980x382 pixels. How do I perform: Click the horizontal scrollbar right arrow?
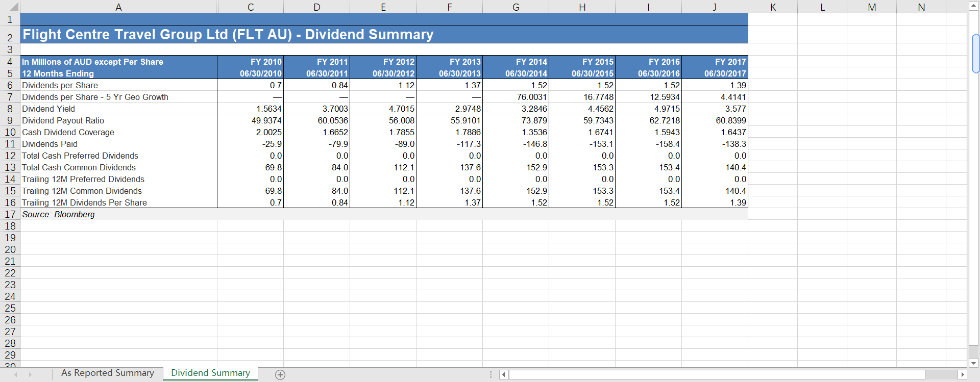point(963,375)
